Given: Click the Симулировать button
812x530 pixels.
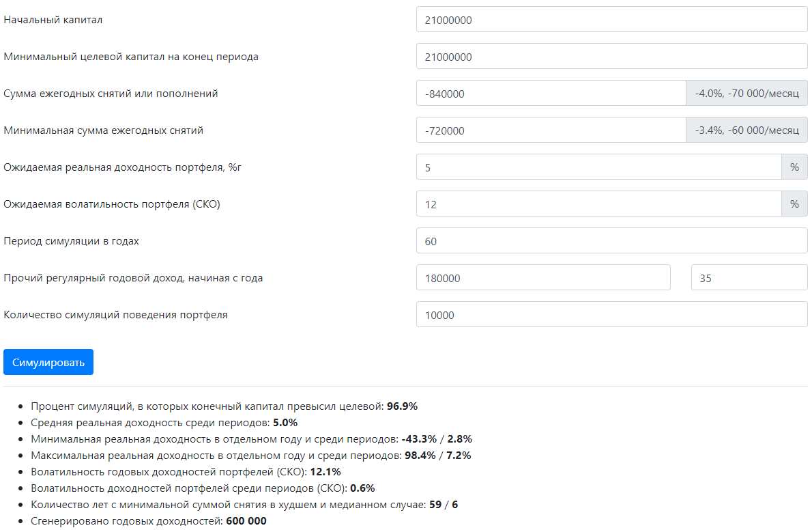Looking at the screenshot, I should [x=48, y=362].
